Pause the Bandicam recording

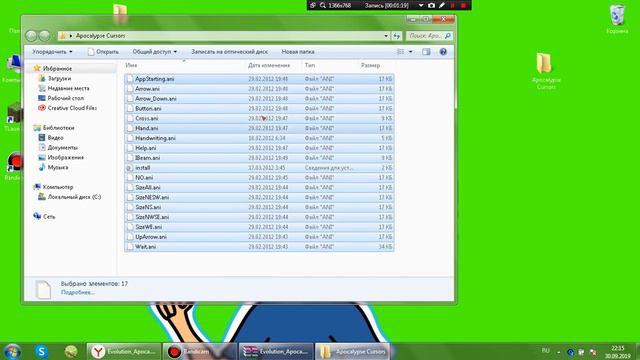453,5
